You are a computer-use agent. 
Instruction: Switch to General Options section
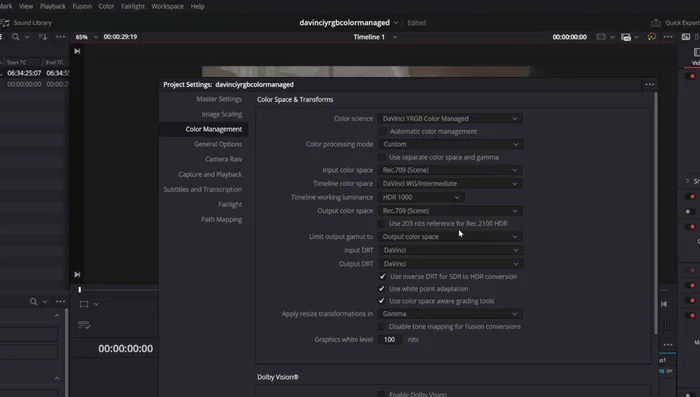pyautogui.click(x=218, y=144)
